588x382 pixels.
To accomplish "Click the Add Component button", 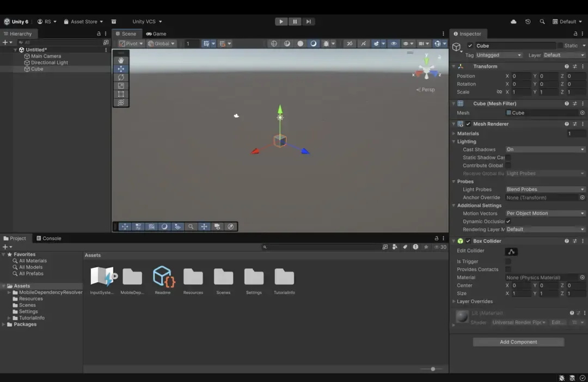I will 518,342.
